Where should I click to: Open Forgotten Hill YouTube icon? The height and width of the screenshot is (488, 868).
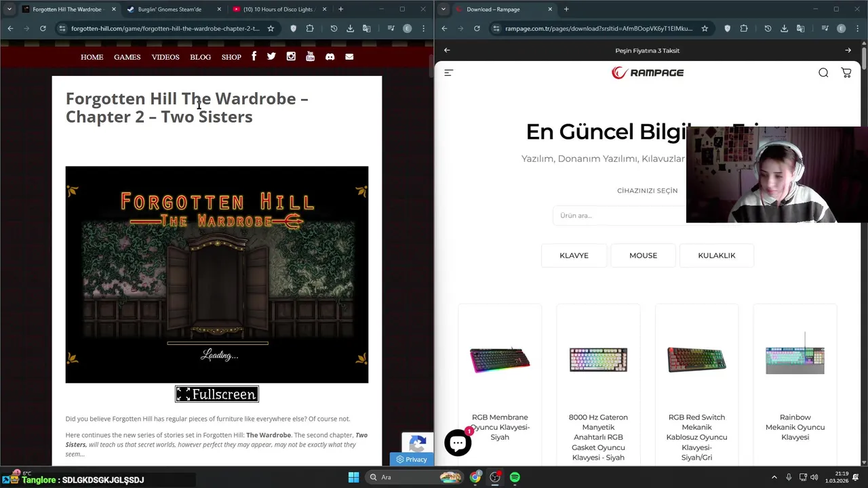point(310,56)
